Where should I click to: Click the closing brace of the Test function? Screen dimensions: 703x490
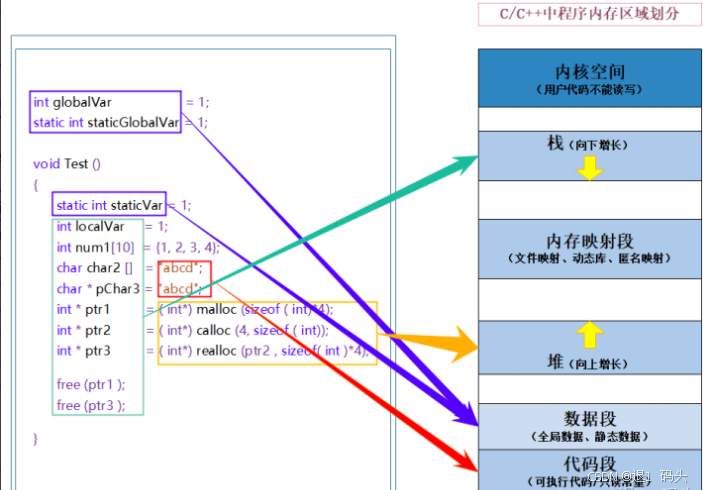(35, 438)
